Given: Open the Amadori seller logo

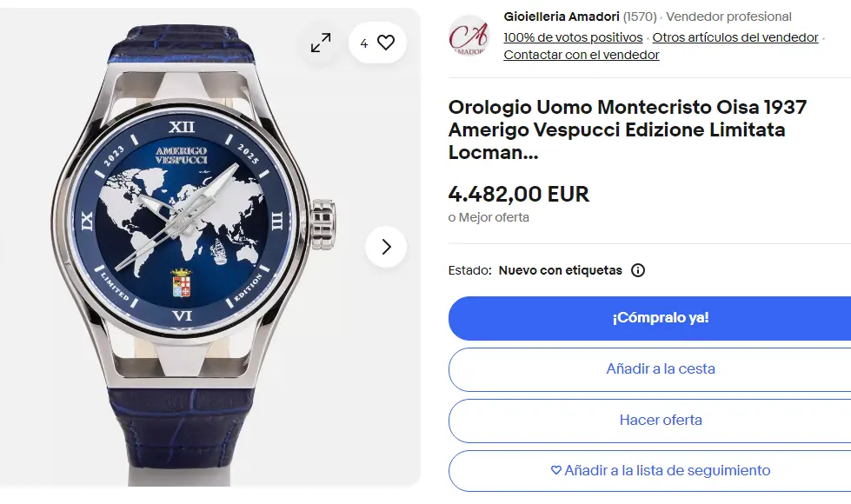Looking at the screenshot, I should [x=469, y=36].
